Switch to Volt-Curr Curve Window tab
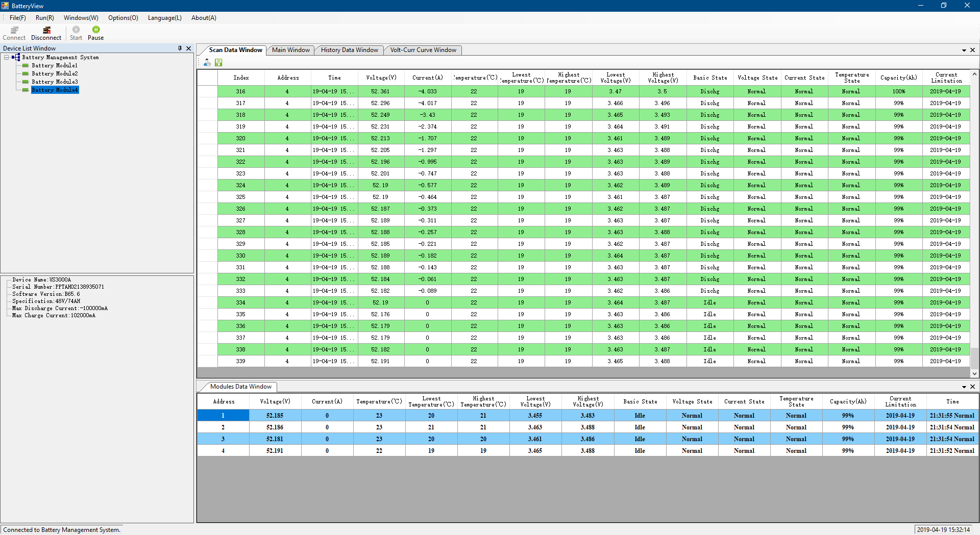 [x=423, y=50]
